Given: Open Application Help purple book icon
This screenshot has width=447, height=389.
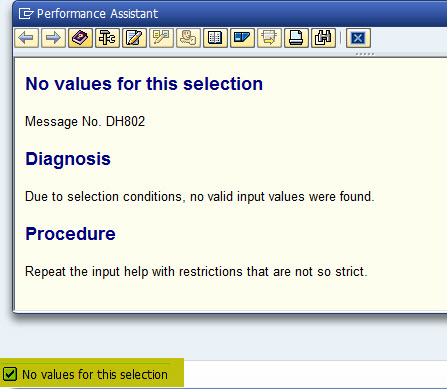Looking at the screenshot, I should pos(80,38).
